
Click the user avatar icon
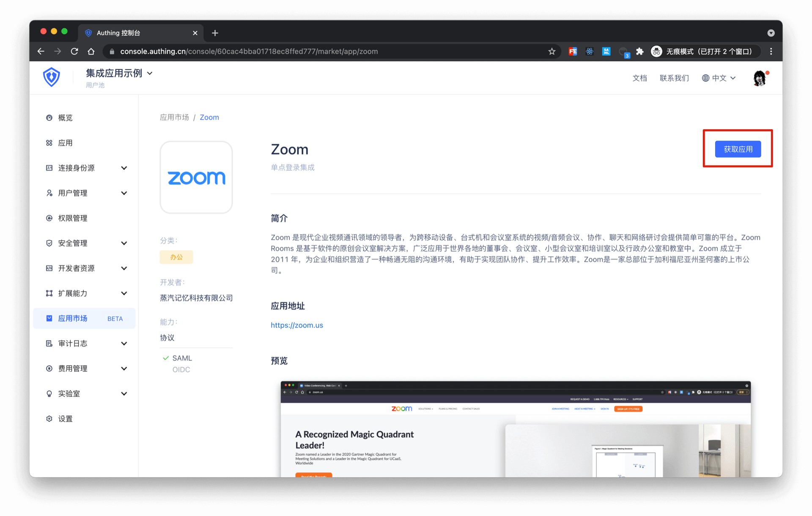pos(760,78)
